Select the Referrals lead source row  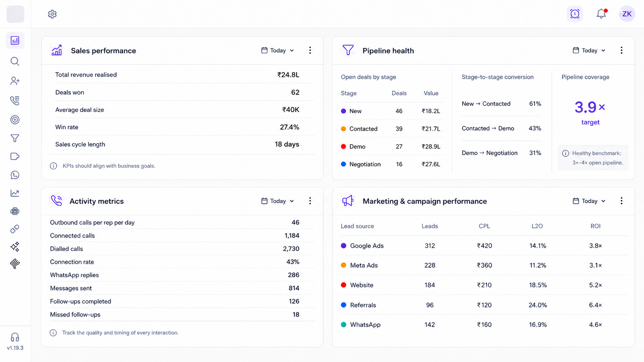tap(484, 305)
